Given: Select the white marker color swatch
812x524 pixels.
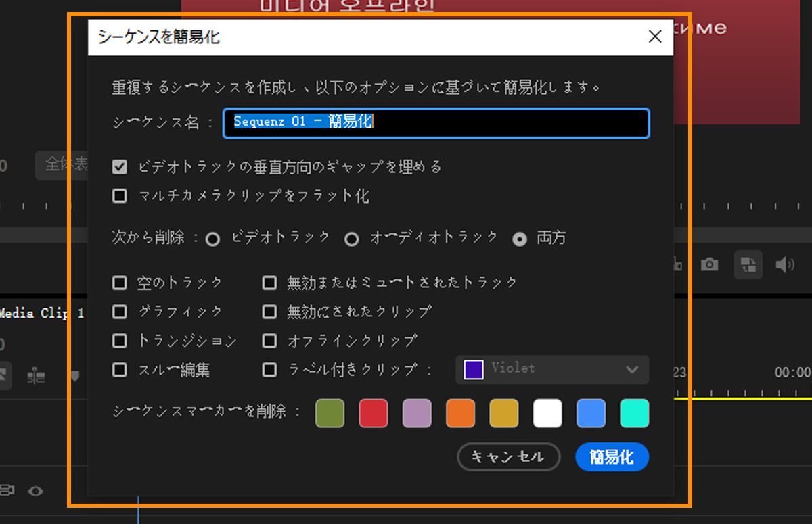Looking at the screenshot, I should (x=547, y=413).
